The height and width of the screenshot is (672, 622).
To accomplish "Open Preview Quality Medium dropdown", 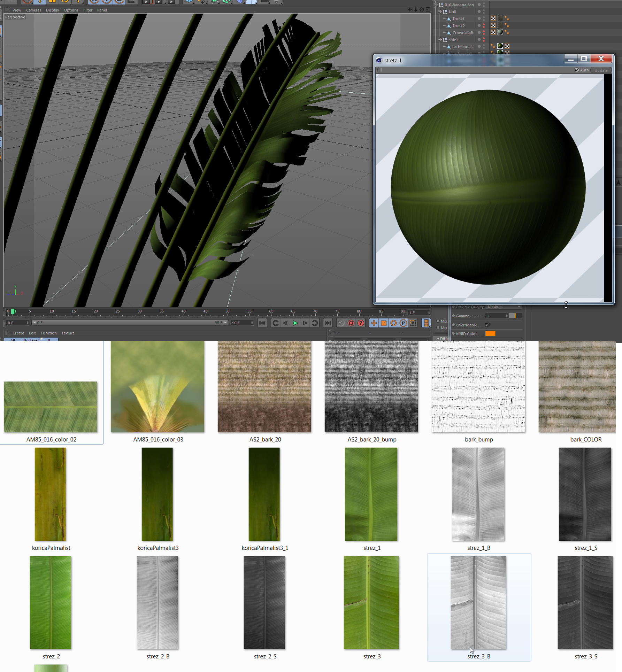I will point(504,307).
